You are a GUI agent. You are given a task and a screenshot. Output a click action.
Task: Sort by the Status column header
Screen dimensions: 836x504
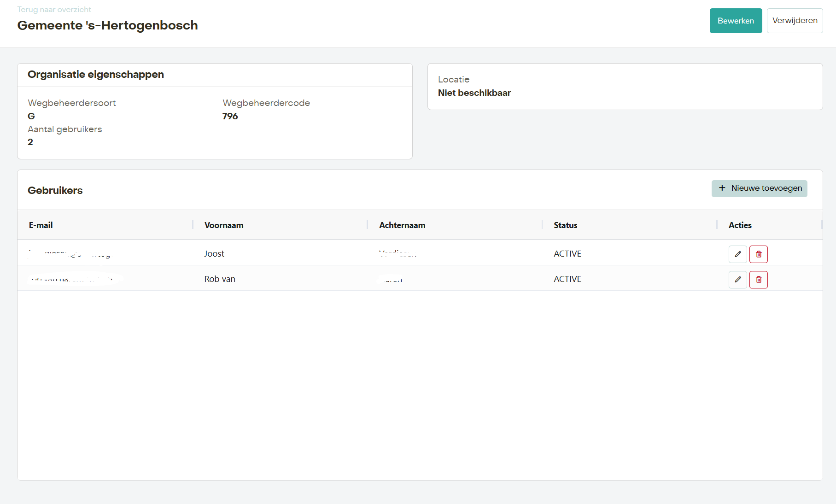(x=565, y=225)
